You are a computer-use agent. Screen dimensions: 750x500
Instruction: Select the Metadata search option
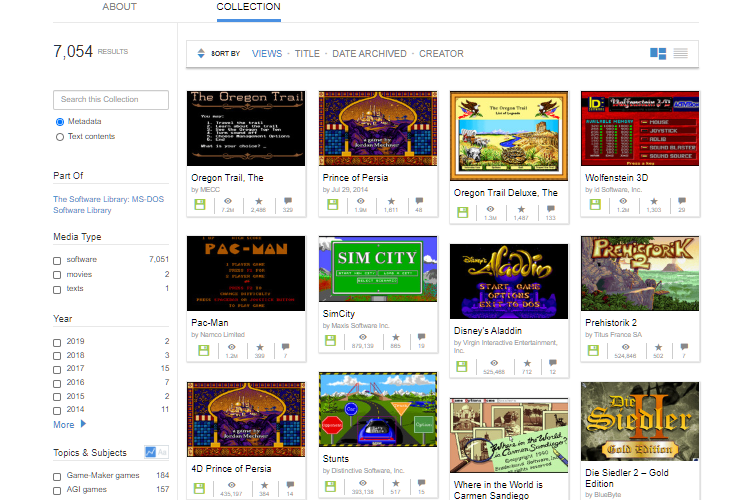coord(60,122)
